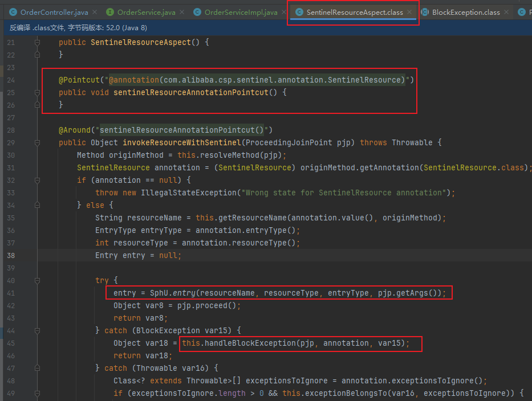Collapse the try block at line 40
The image size is (532, 401).
[37, 280]
